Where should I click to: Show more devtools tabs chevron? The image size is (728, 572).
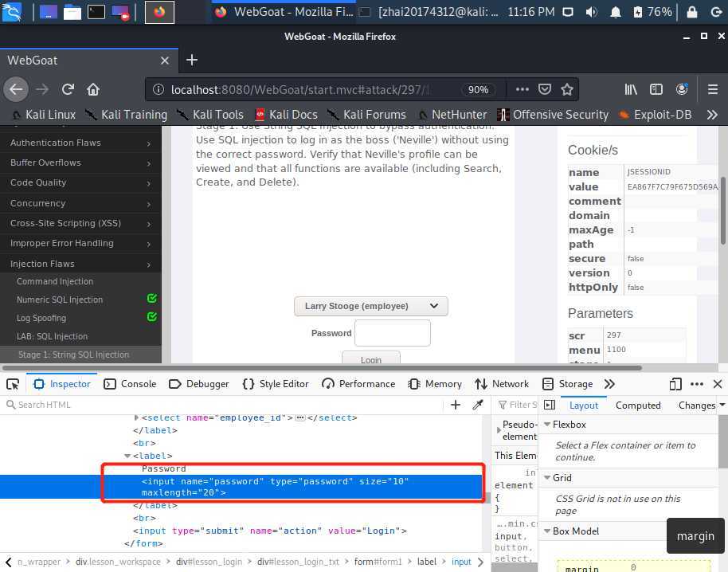609,384
